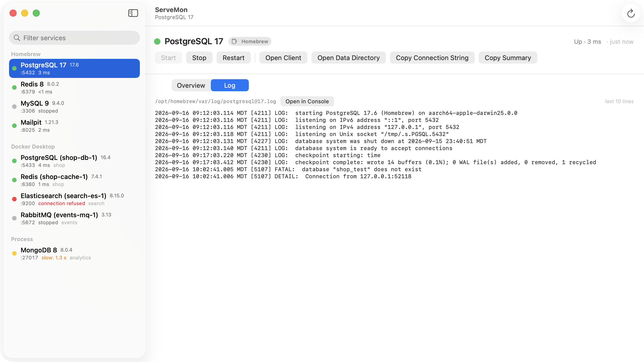The width and height of the screenshot is (644, 362).
Task: Click the Homebrew section header
Action: [x=26, y=54]
